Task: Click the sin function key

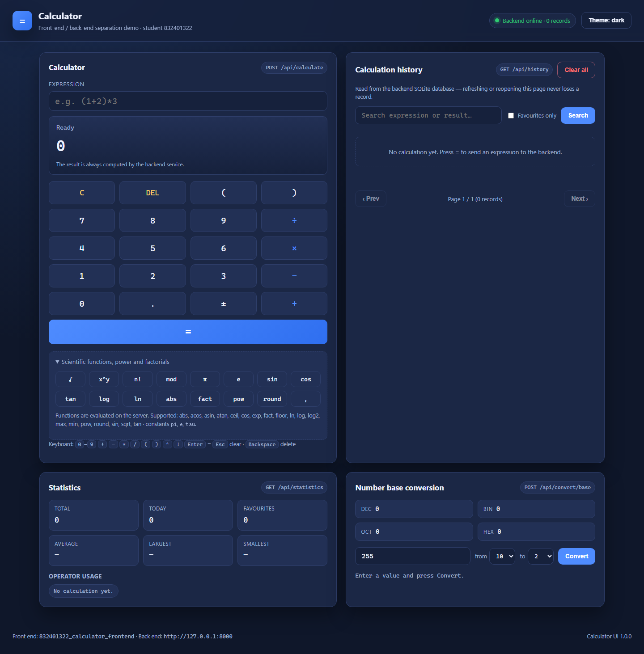Action: (272, 379)
